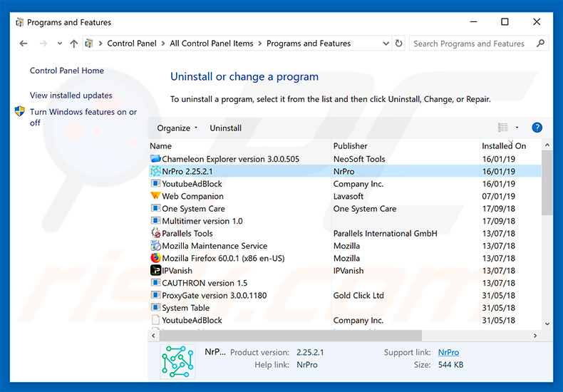Click the horizontal scrollbar thumb
563x392 pixels.
(x=291, y=336)
